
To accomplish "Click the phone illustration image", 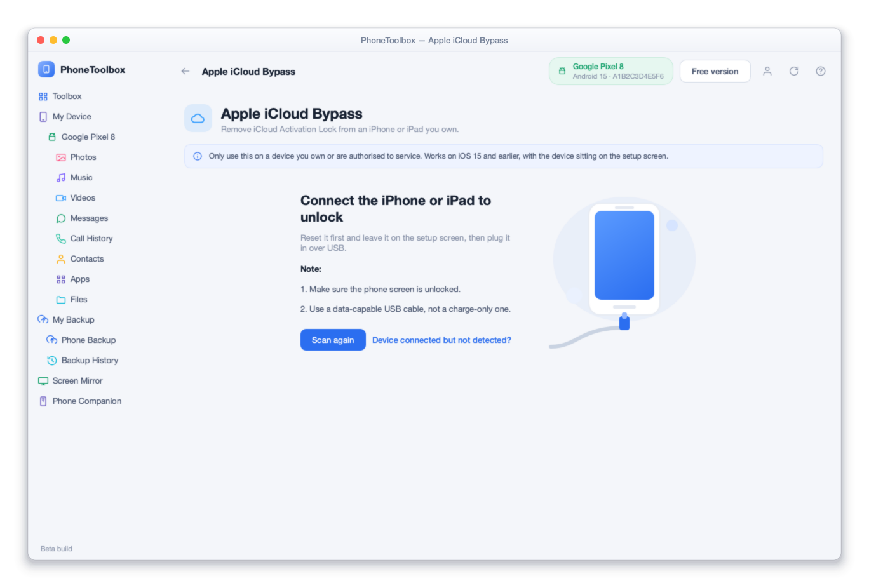I will (623, 273).
